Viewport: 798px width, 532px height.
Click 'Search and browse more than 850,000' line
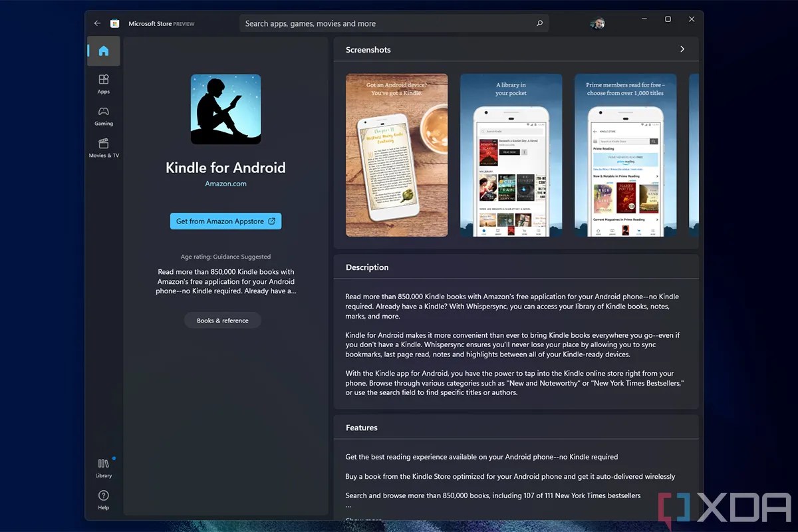click(x=493, y=495)
